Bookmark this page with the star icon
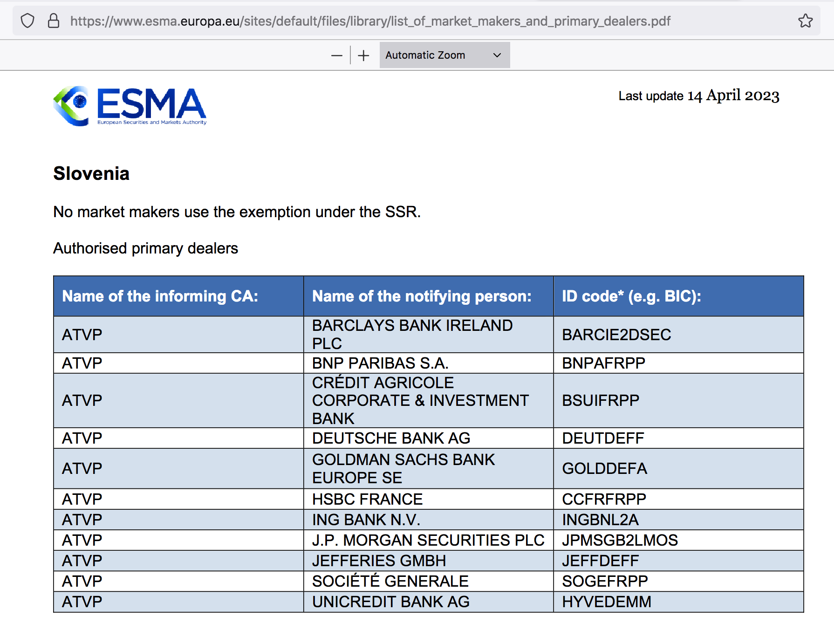The height and width of the screenshot is (644, 834). [x=805, y=21]
